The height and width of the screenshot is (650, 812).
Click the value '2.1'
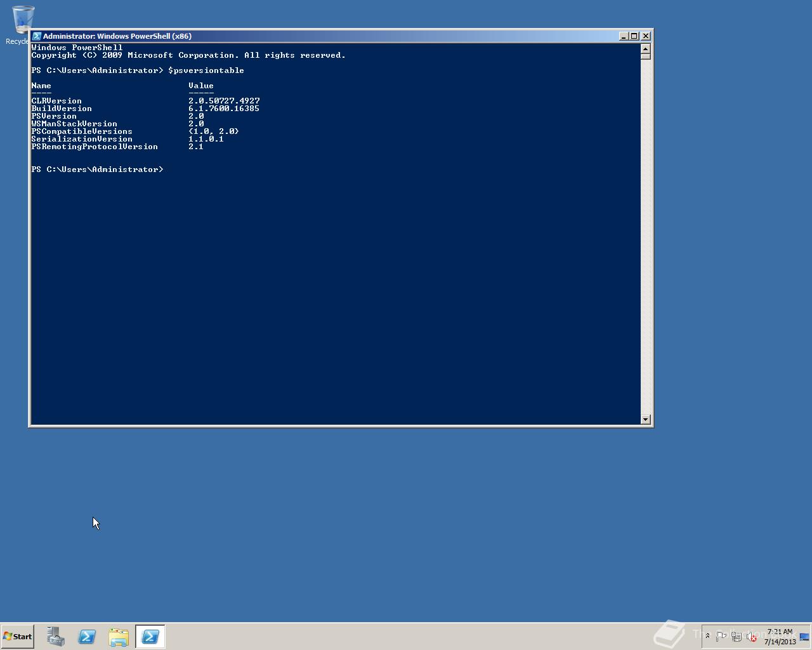pos(196,147)
